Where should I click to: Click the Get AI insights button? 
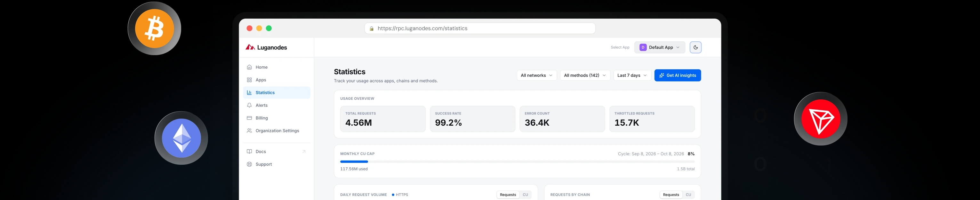pyautogui.click(x=678, y=75)
